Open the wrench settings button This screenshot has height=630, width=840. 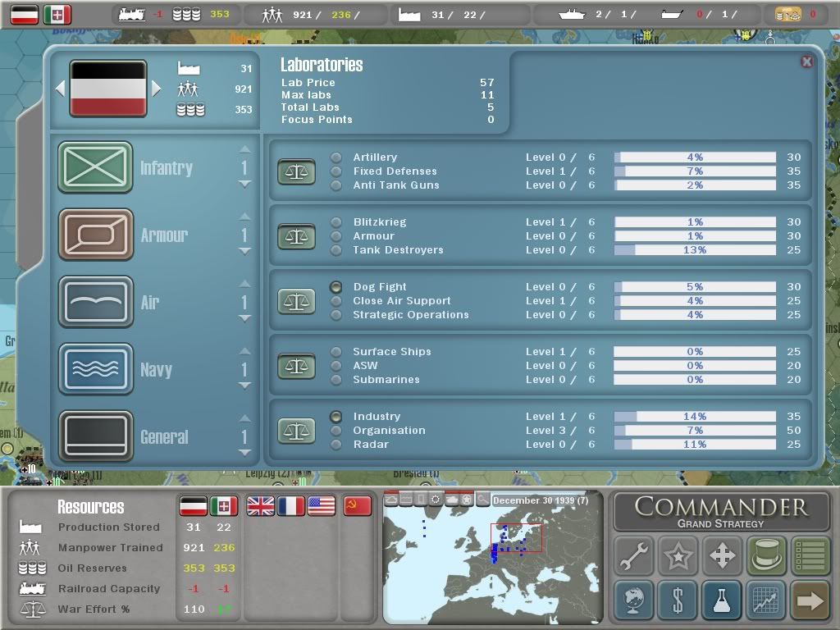tap(634, 555)
